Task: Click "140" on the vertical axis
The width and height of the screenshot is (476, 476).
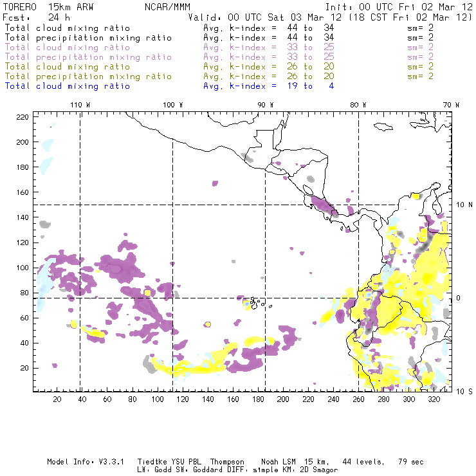Action: coord(23,217)
